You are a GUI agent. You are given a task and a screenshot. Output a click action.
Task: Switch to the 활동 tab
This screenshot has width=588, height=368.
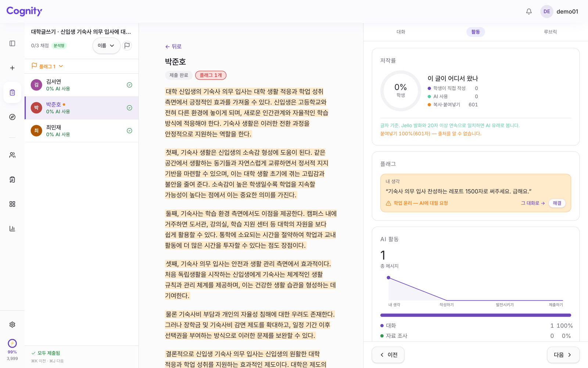(x=476, y=32)
